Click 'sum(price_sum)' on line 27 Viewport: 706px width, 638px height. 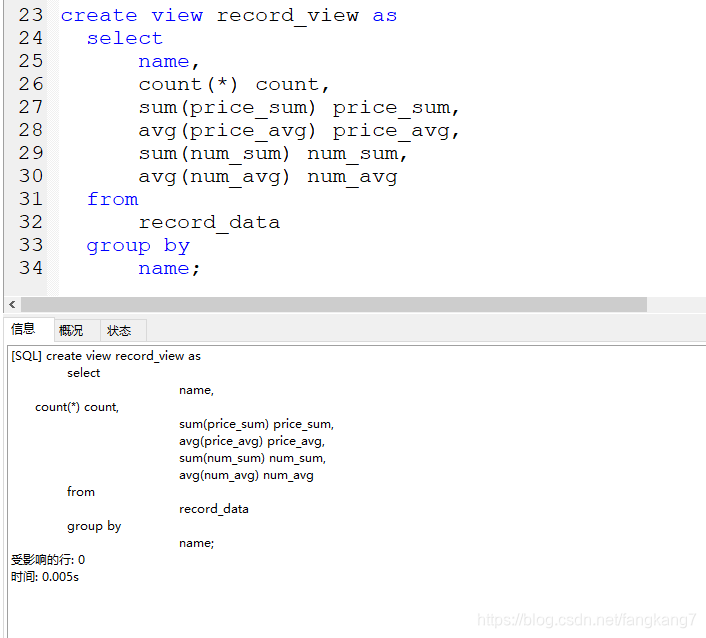tap(227, 108)
